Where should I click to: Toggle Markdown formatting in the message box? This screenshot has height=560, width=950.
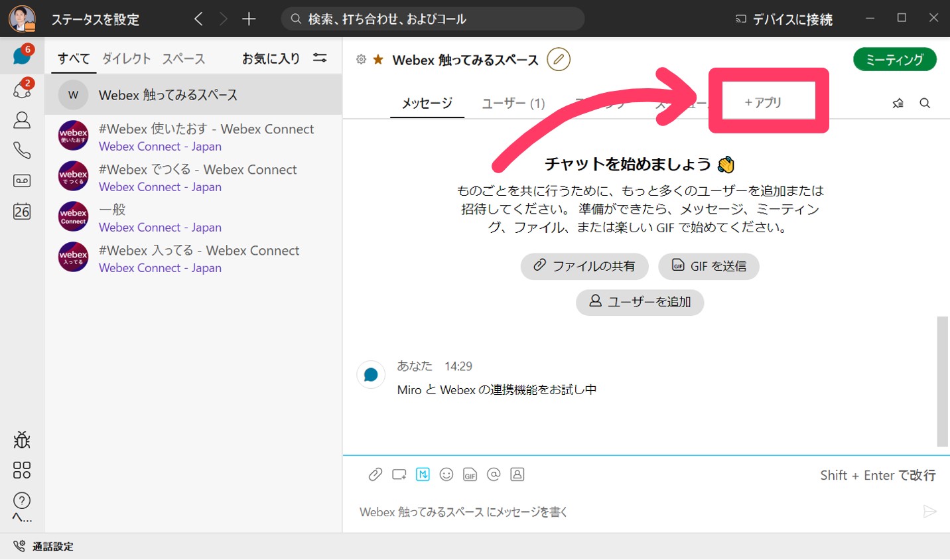pos(423,474)
